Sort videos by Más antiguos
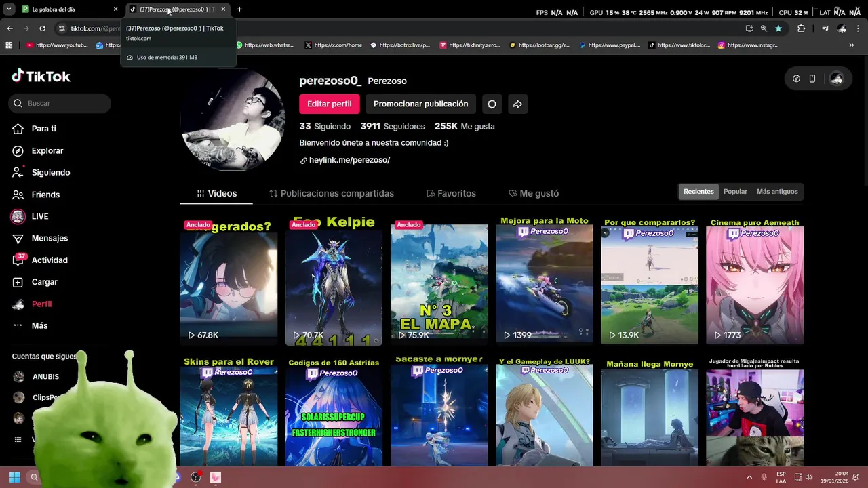Viewport: 868px width, 488px height. pos(777,192)
